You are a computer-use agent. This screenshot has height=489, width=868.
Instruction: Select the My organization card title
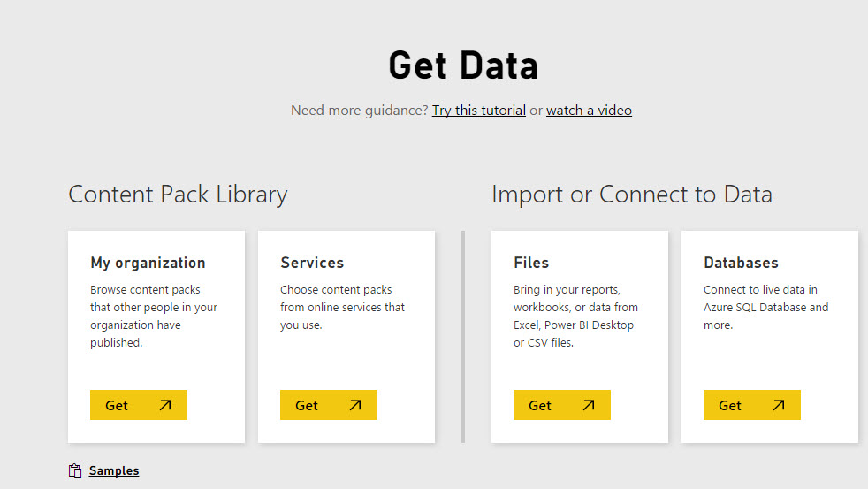pos(148,263)
